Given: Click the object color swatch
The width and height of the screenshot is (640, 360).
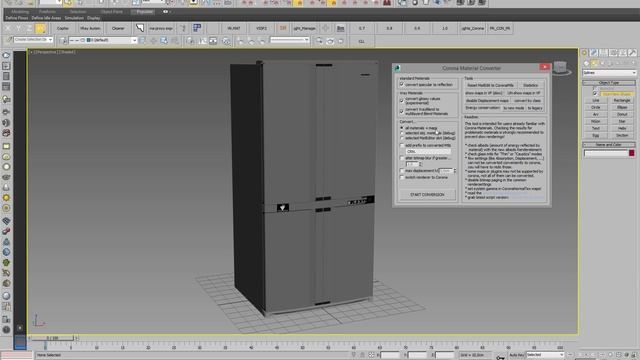Looking at the screenshot, I should click(x=631, y=153).
